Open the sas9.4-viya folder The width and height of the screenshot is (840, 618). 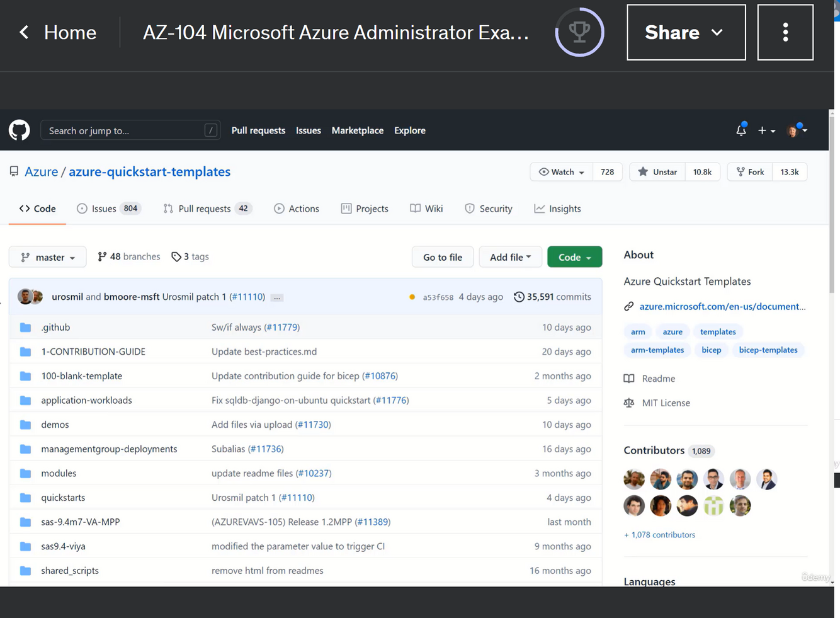click(x=63, y=546)
